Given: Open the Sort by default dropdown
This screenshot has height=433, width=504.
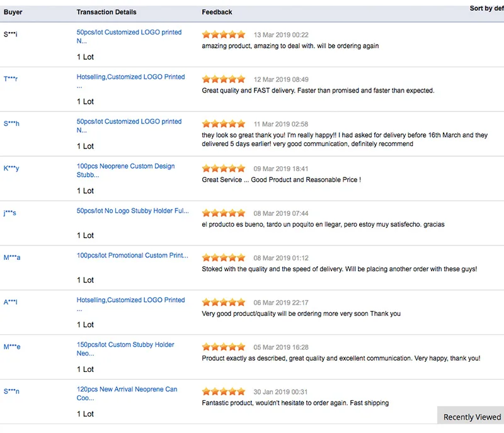Looking at the screenshot, I should (486, 9).
